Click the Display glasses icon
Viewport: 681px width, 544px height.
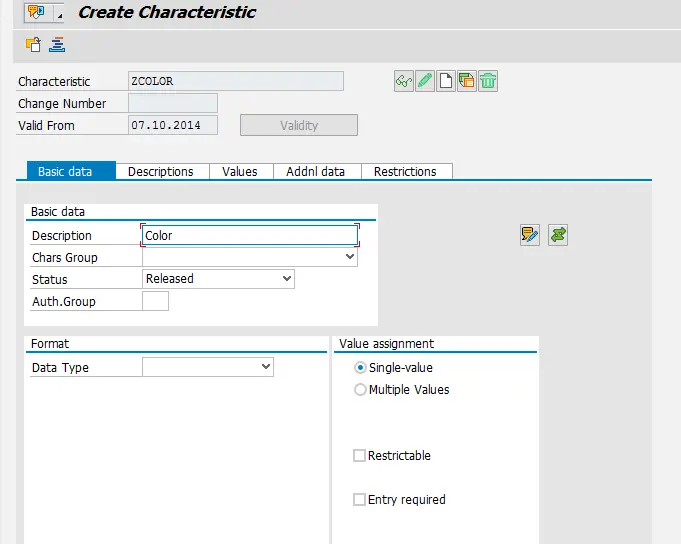tap(403, 81)
